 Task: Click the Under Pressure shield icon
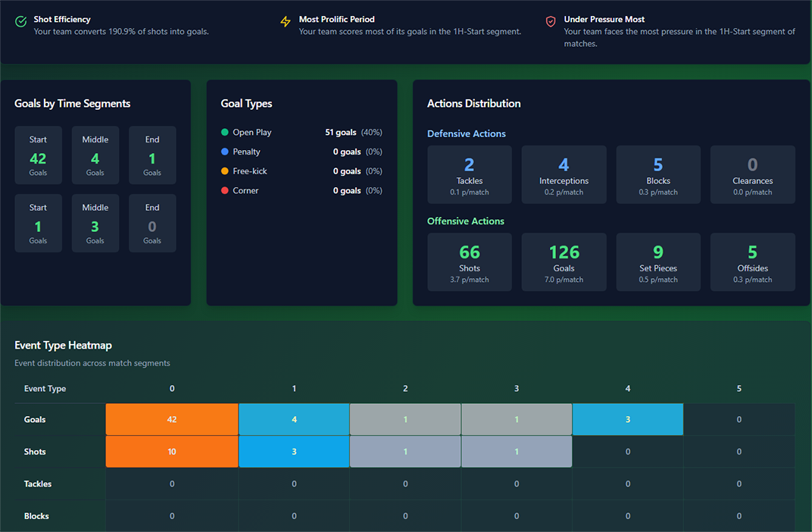pos(548,20)
